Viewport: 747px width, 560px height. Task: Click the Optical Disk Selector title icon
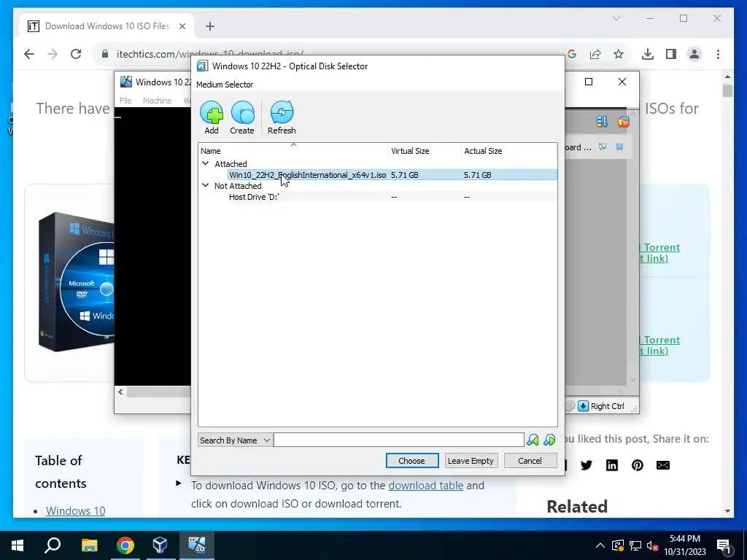coord(203,66)
